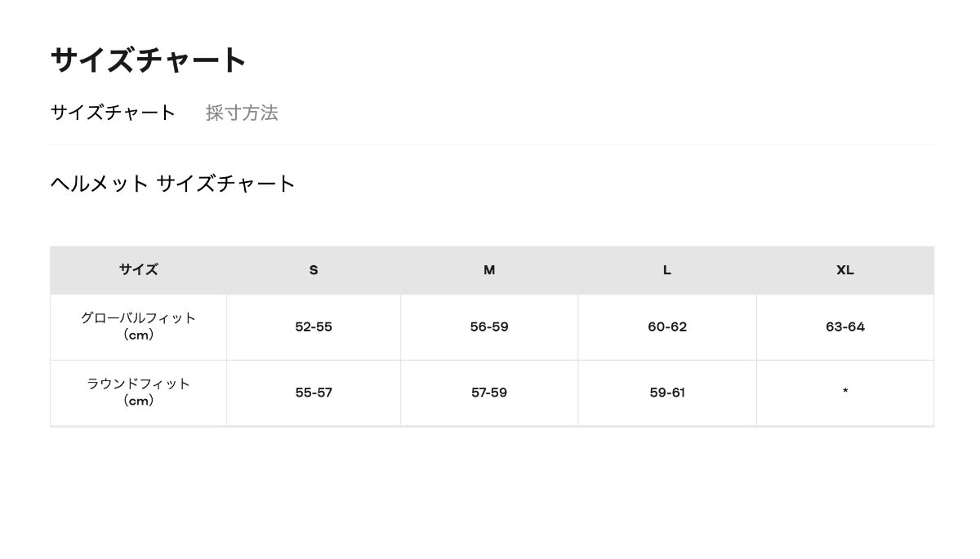The image size is (980, 559).
Task: Click the ラウンドフィット (cm) row label
Action: [x=138, y=384]
